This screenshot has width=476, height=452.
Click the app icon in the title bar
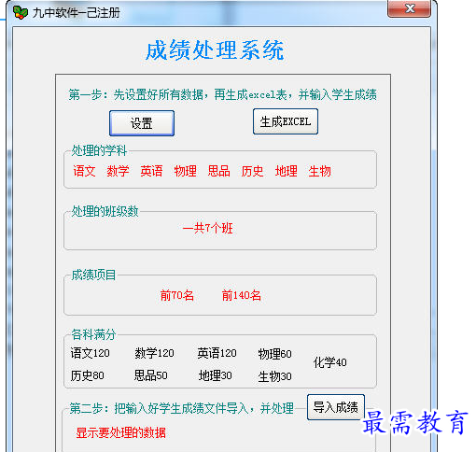[21, 12]
